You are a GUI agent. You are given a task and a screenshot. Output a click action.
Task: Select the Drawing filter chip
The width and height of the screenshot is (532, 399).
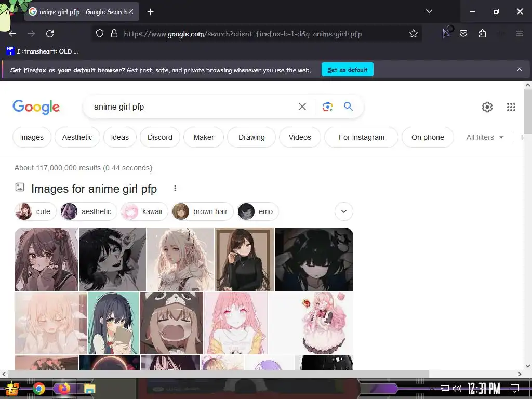click(x=251, y=137)
